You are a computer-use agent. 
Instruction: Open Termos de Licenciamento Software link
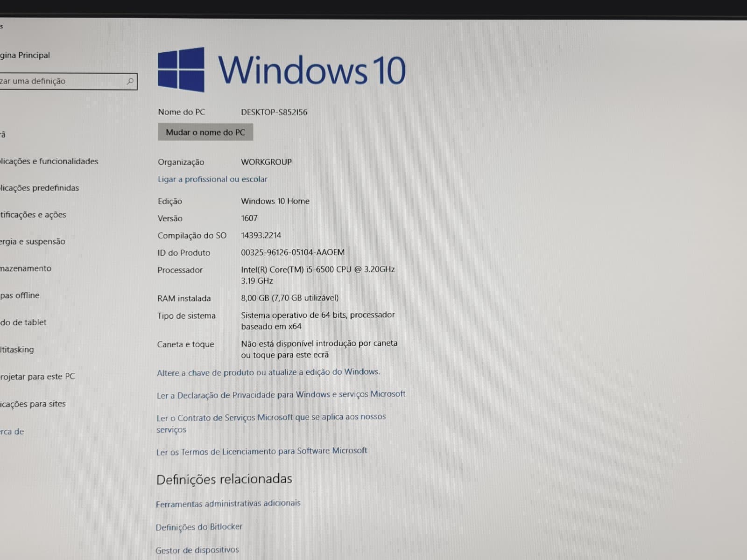tap(262, 451)
